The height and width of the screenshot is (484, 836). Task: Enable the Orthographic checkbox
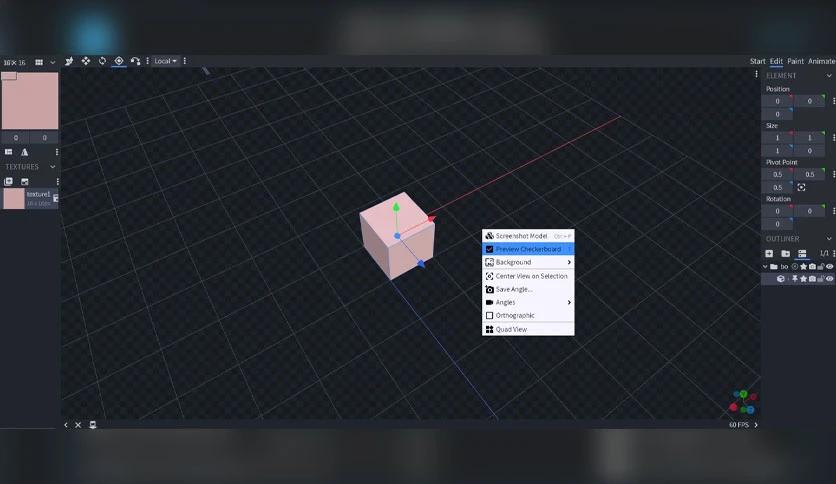[489, 316]
